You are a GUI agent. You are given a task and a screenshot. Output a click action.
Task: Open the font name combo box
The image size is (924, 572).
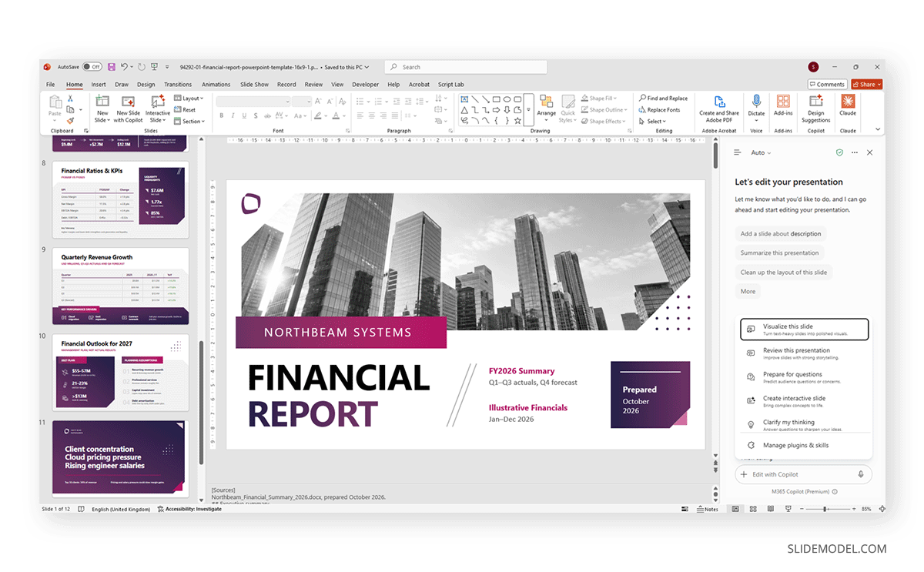coord(253,101)
